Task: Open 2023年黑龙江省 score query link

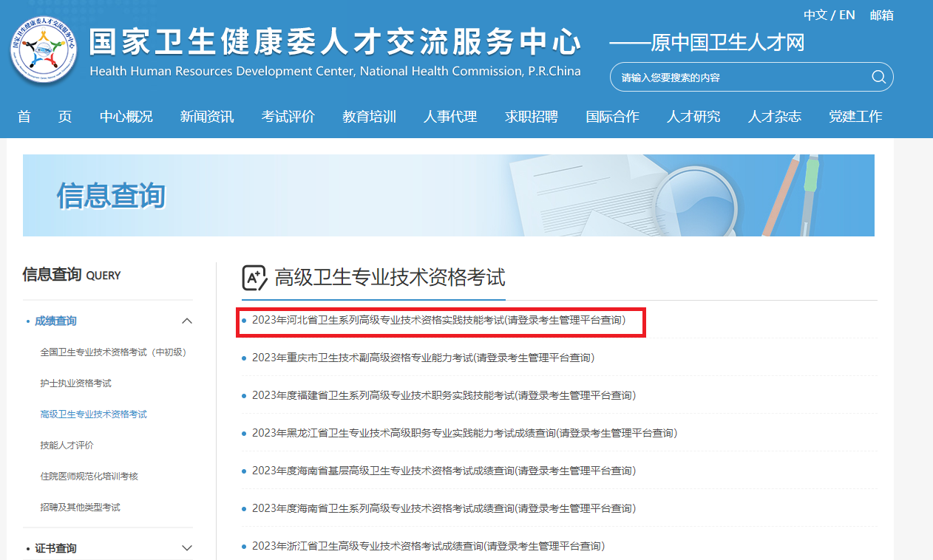Action: [464, 433]
